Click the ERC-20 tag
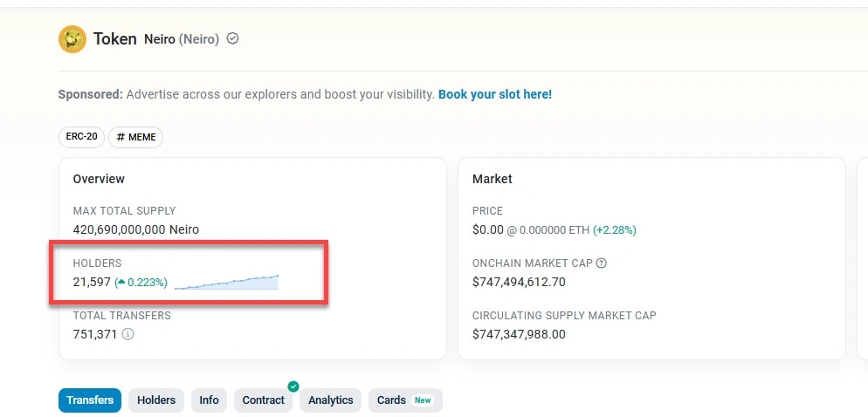This screenshot has width=868, height=417. coord(81,137)
